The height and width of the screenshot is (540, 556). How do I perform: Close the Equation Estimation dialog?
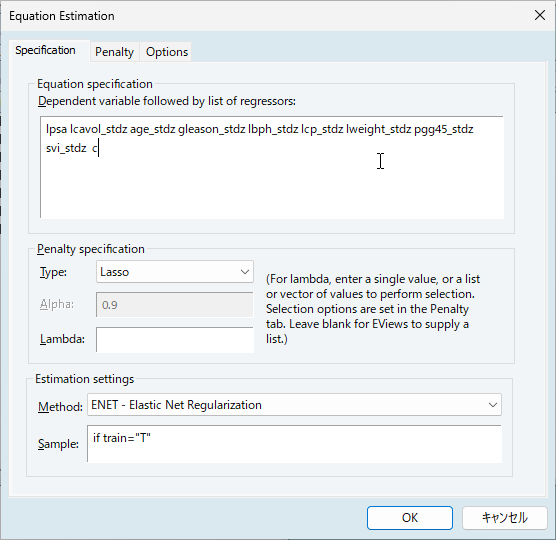tap(540, 15)
